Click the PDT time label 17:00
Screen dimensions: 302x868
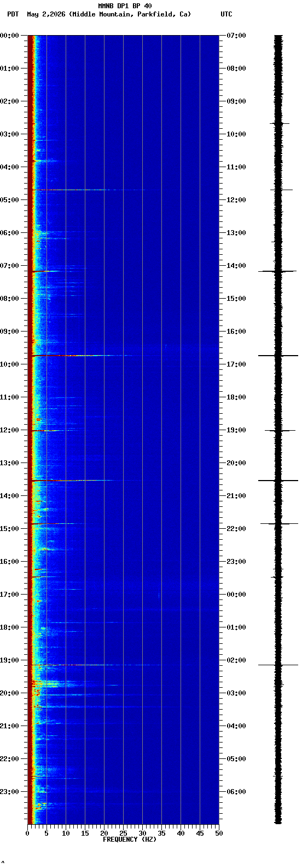9,595
